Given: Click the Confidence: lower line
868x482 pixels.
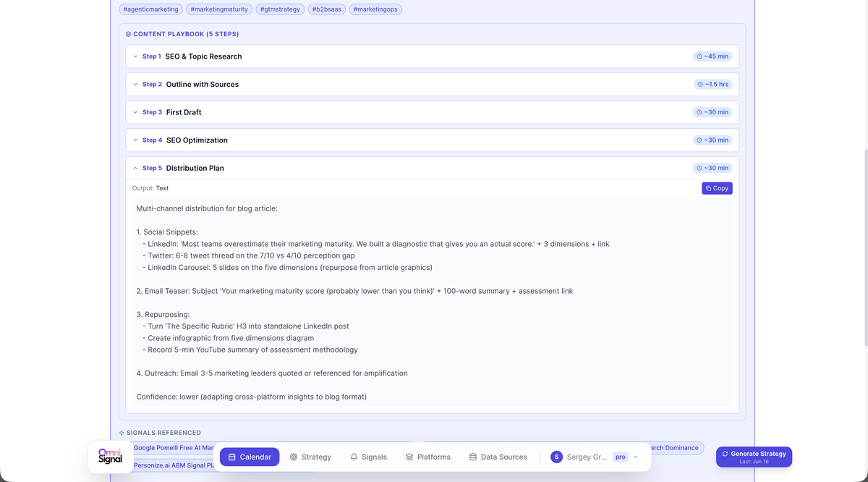Looking at the screenshot, I should pos(252,397).
